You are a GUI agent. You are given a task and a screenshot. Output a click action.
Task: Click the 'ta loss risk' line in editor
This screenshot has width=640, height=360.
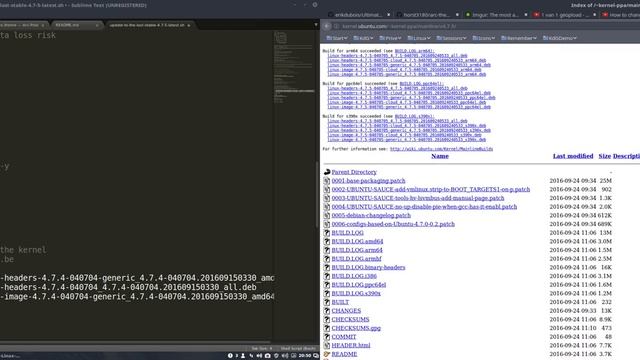[x=28, y=36]
